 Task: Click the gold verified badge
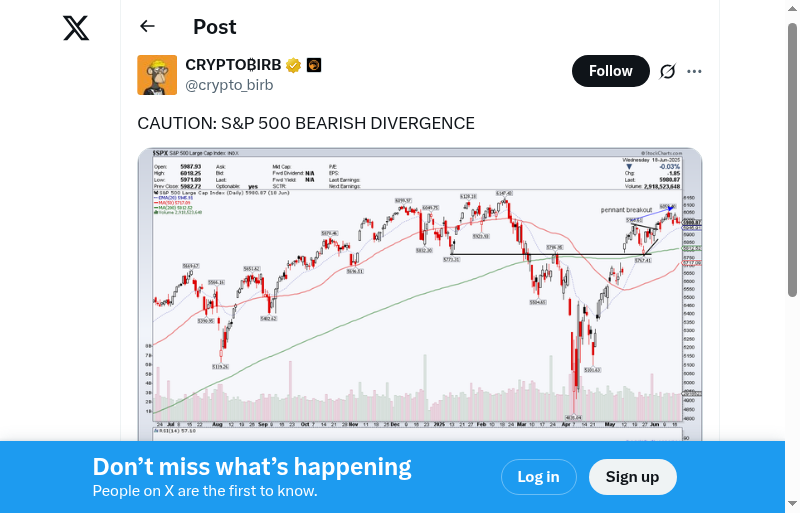tap(293, 66)
